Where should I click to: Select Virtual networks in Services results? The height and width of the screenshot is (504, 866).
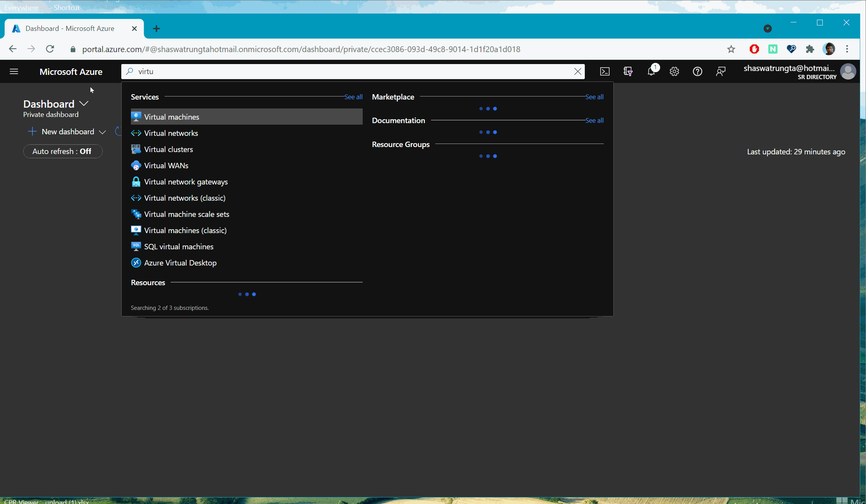[246, 133]
